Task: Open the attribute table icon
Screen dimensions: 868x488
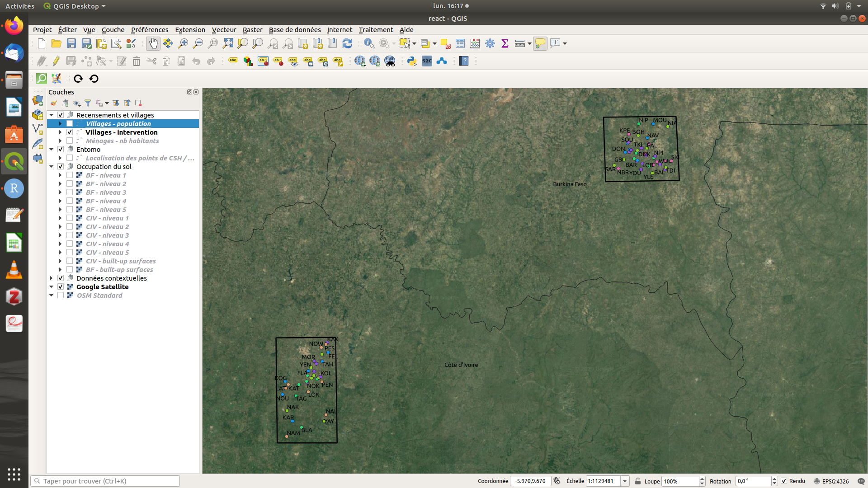Action: [460, 43]
